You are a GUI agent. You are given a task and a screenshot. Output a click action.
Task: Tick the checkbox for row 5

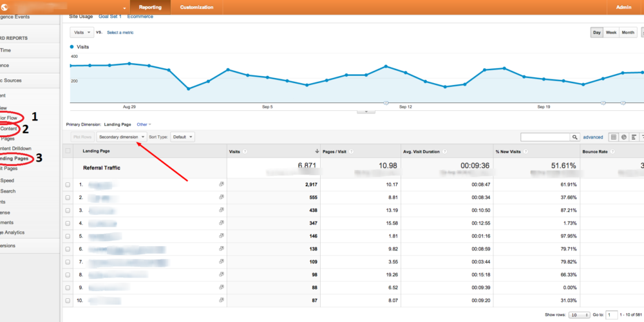click(x=68, y=236)
